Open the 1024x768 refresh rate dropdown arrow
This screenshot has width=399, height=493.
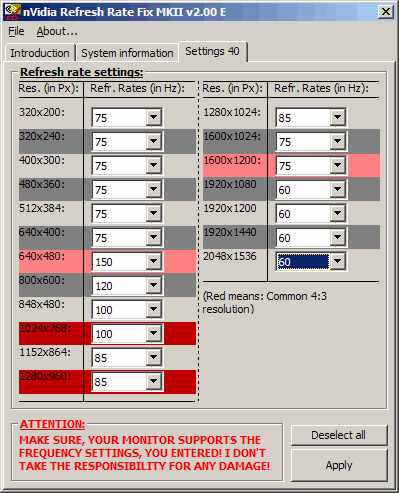154,333
